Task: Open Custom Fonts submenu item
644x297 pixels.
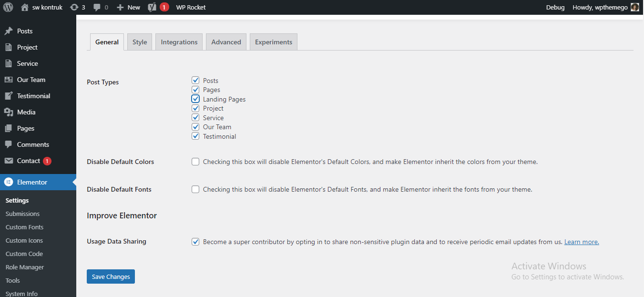Action: coord(24,227)
